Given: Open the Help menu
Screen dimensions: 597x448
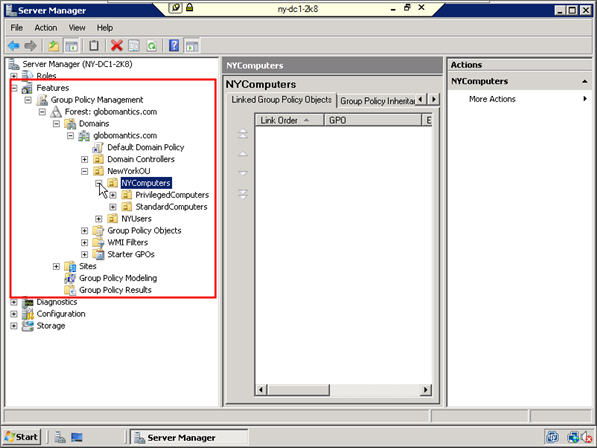Looking at the screenshot, I should (105, 28).
